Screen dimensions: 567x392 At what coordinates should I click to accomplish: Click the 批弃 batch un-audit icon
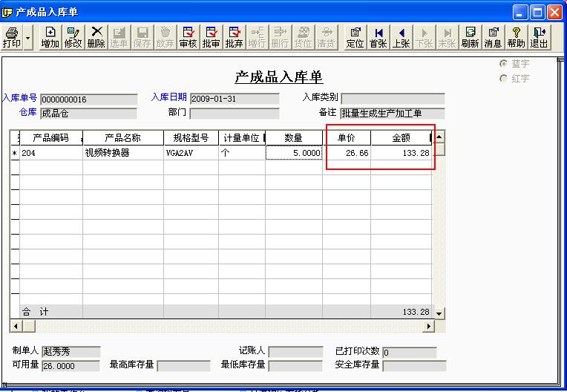coord(234,37)
